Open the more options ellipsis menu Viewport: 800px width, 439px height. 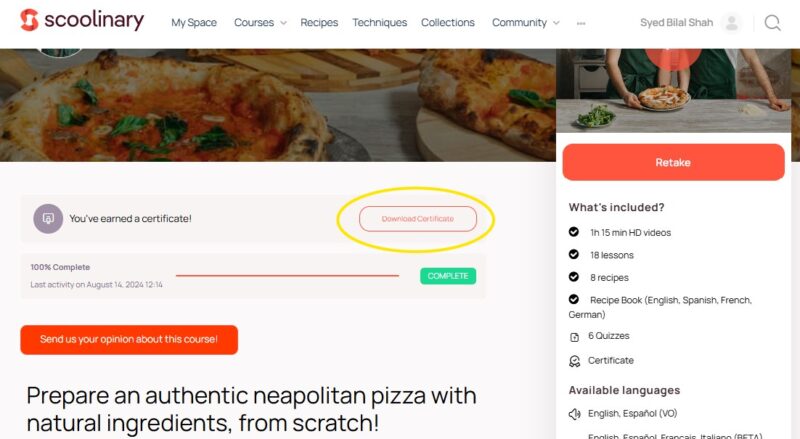point(582,23)
